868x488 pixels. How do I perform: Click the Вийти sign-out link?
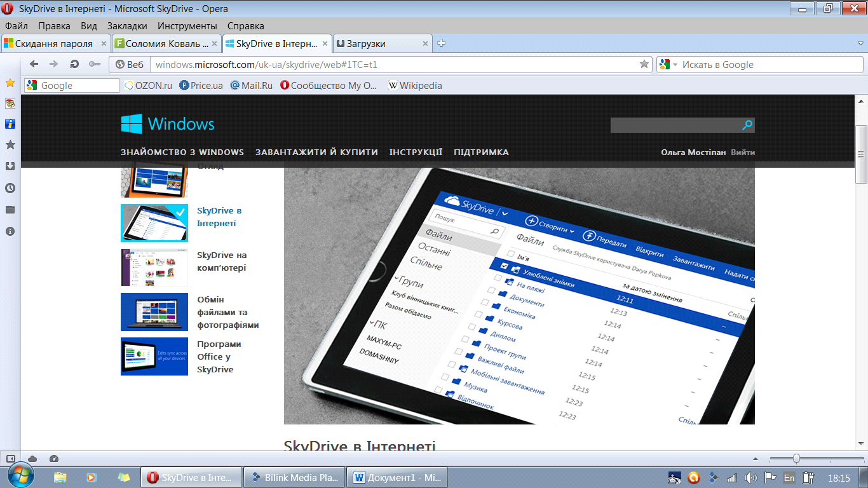coord(743,152)
